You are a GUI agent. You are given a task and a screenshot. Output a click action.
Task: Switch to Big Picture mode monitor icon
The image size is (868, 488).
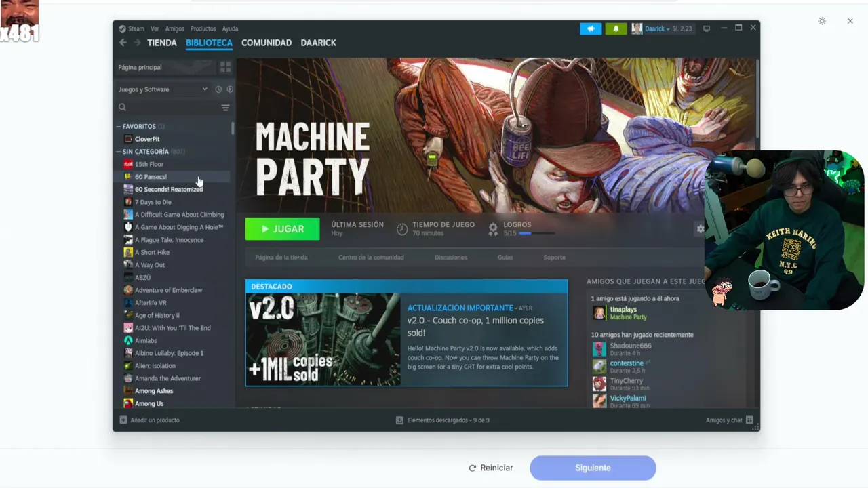point(707,28)
